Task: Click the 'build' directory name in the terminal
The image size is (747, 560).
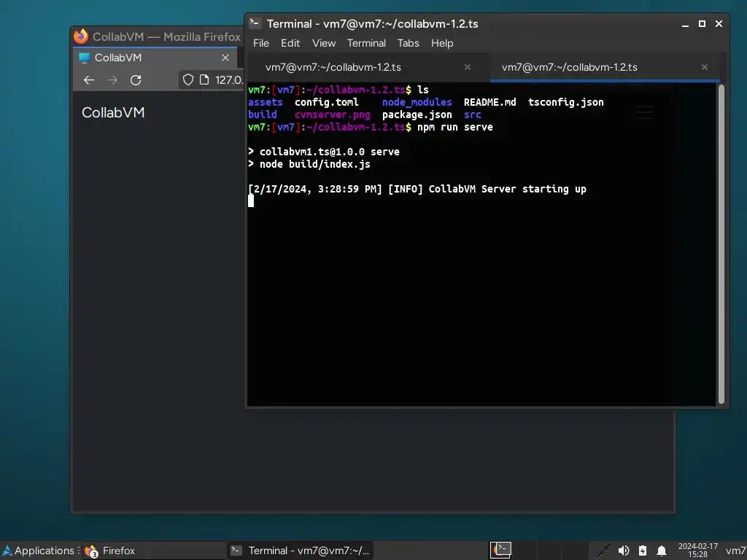Action: coord(263,114)
